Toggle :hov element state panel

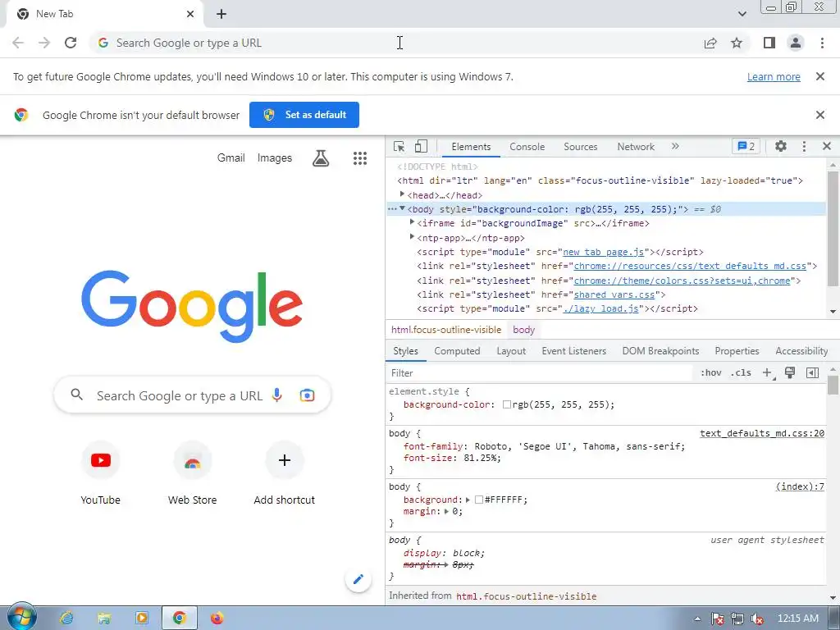click(x=711, y=373)
